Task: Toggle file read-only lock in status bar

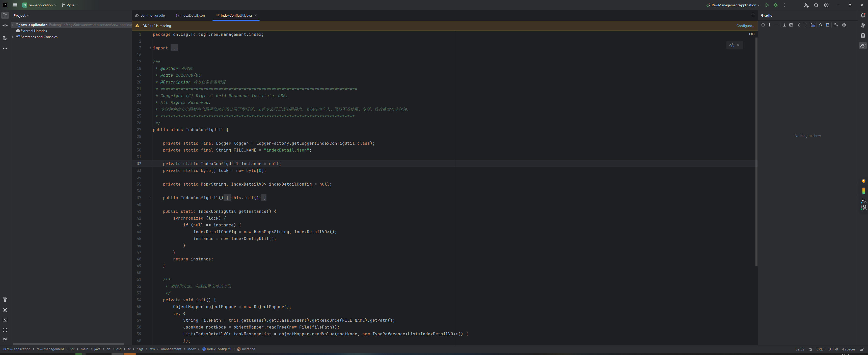Action: [862, 349]
